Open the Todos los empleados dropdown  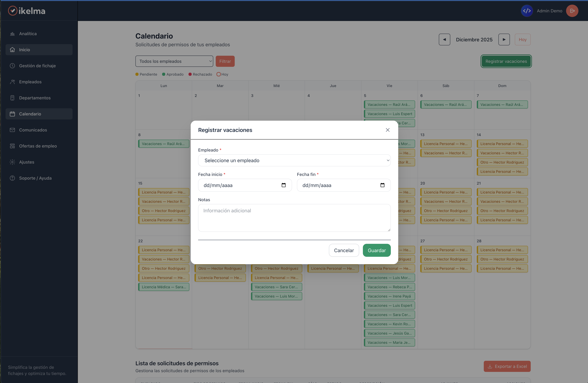click(x=174, y=61)
